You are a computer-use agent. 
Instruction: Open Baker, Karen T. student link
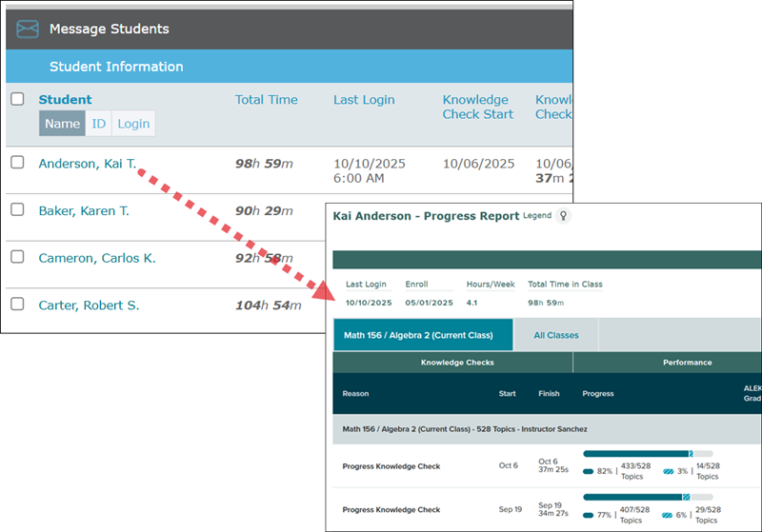(84, 210)
